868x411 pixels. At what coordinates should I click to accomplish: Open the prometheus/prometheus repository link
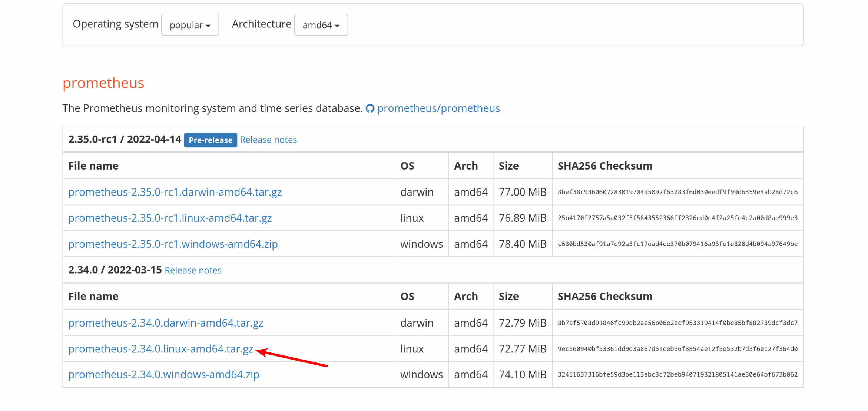[438, 108]
